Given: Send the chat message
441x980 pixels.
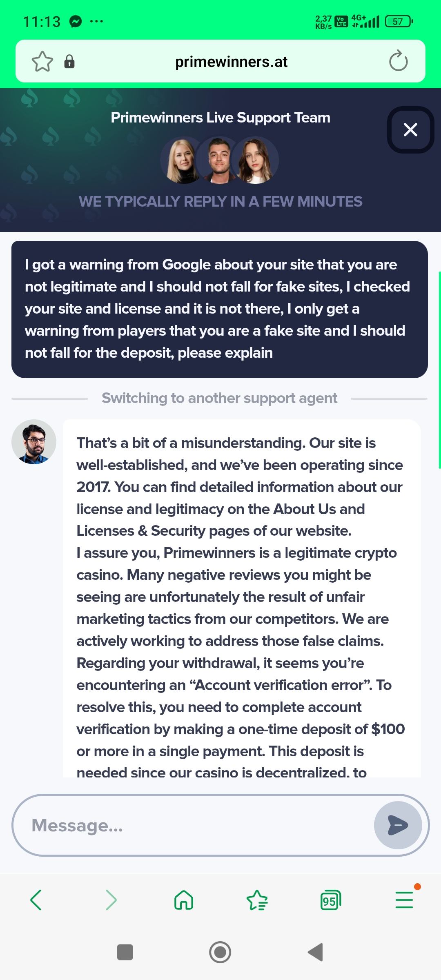Looking at the screenshot, I should [x=398, y=825].
